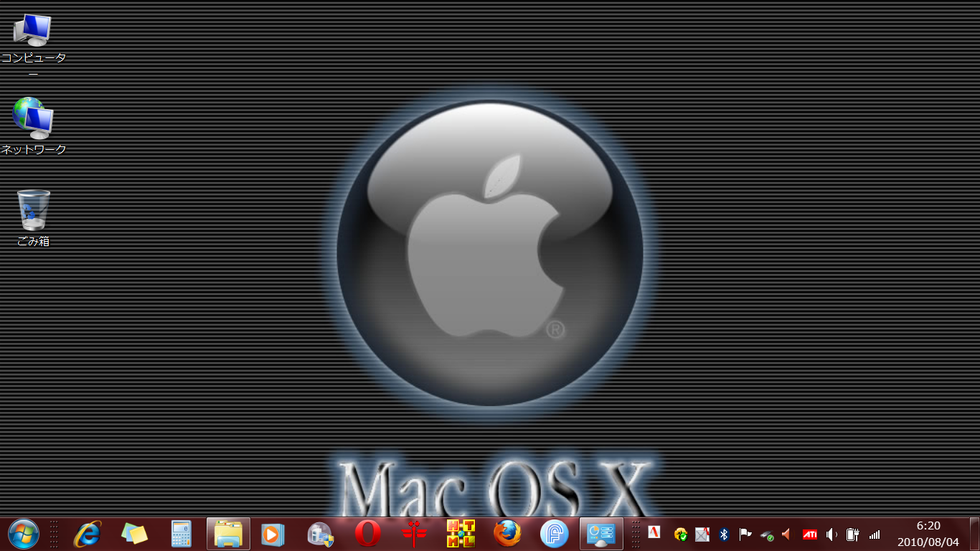
Task: Click the crossed-out envelope tray icon
Action: click(x=702, y=534)
